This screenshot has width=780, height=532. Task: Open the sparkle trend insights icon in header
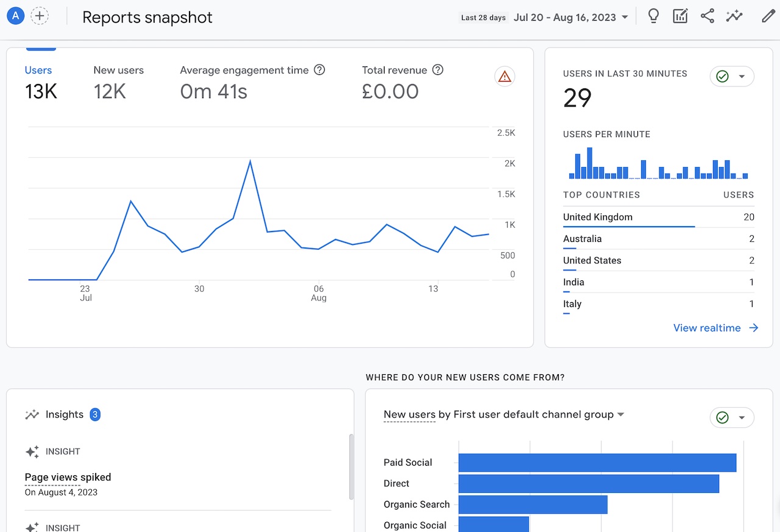coord(734,16)
